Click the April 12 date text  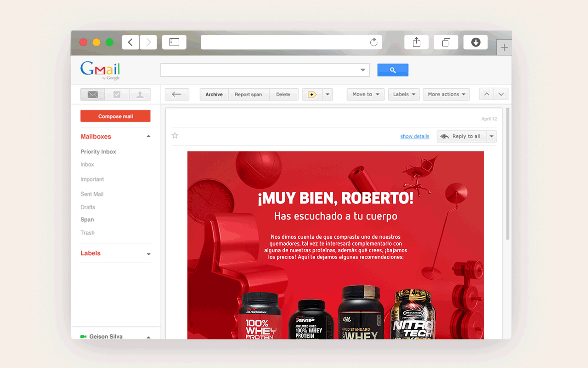(x=489, y=119)
